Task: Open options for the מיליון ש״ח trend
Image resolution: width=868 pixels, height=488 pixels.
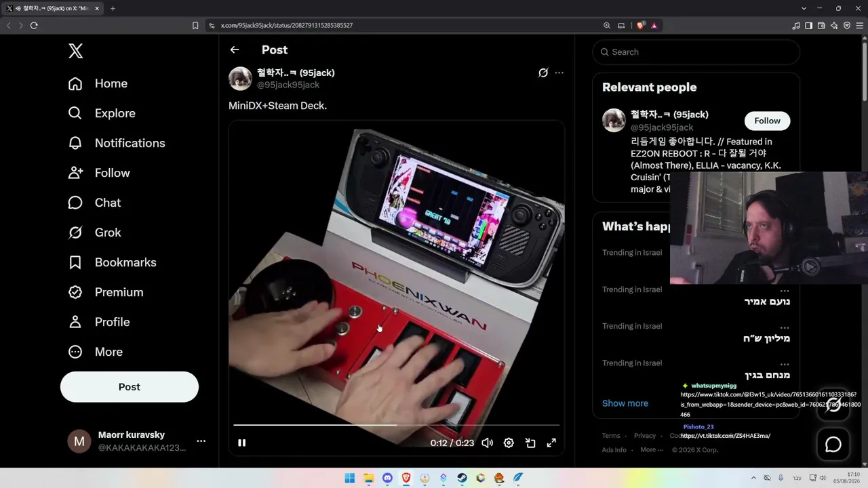Action: [785, 327]
